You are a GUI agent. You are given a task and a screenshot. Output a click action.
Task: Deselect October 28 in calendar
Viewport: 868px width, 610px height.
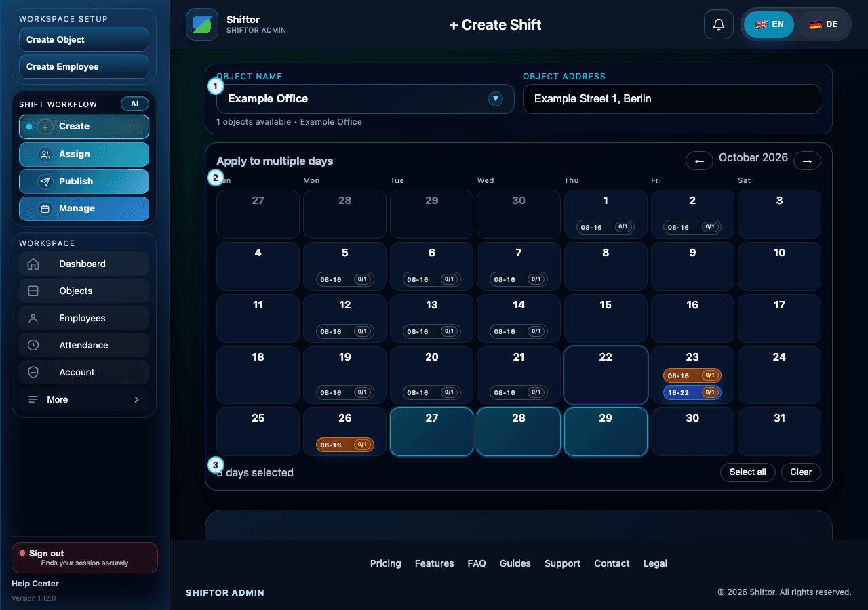(519, 432)
